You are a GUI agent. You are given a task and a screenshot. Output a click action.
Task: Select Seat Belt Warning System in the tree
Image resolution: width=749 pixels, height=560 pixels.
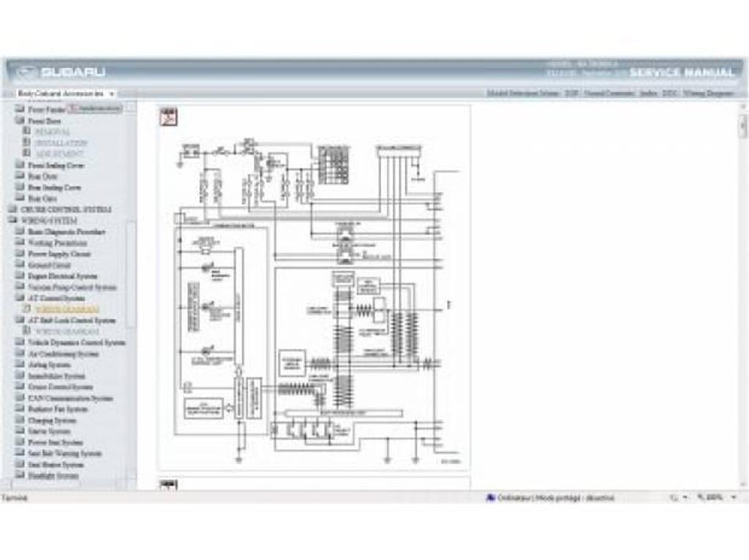[64, 453]
